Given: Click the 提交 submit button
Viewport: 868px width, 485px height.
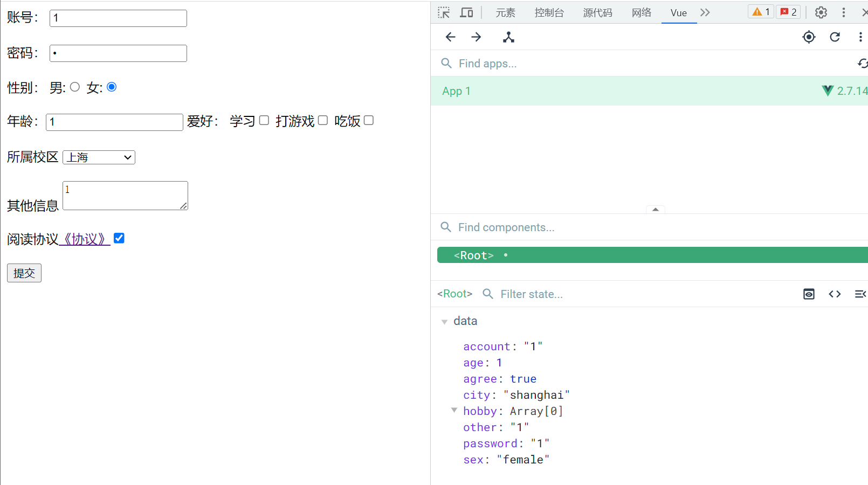Looking at the screenshot, I should click(24, 273).
